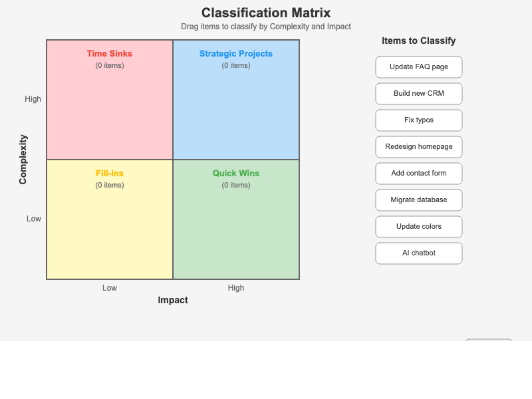Select the Update FAQ page item card
The width and height of the screenshot is (532, 399).
tap(418, 67)
